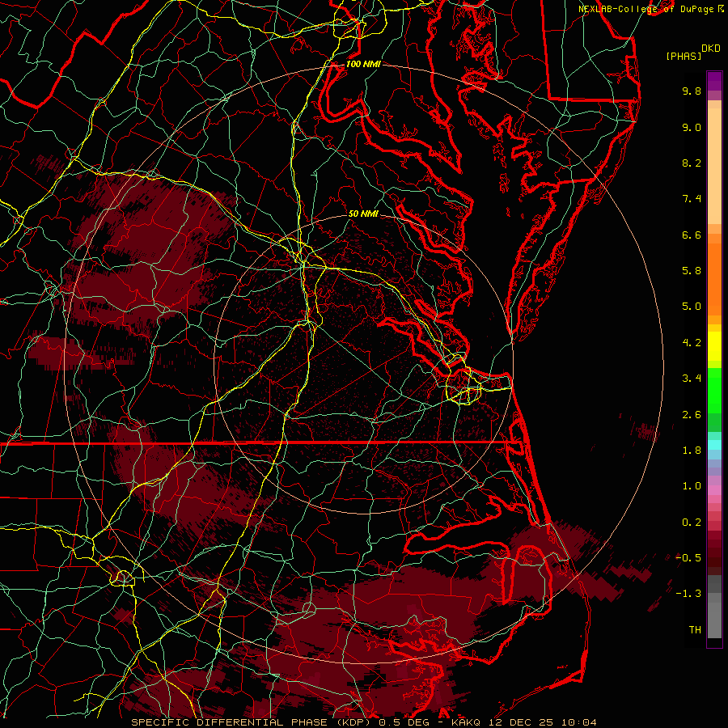
Task: Click the 5.0 value on the scale
Action: tap(692, 307)
